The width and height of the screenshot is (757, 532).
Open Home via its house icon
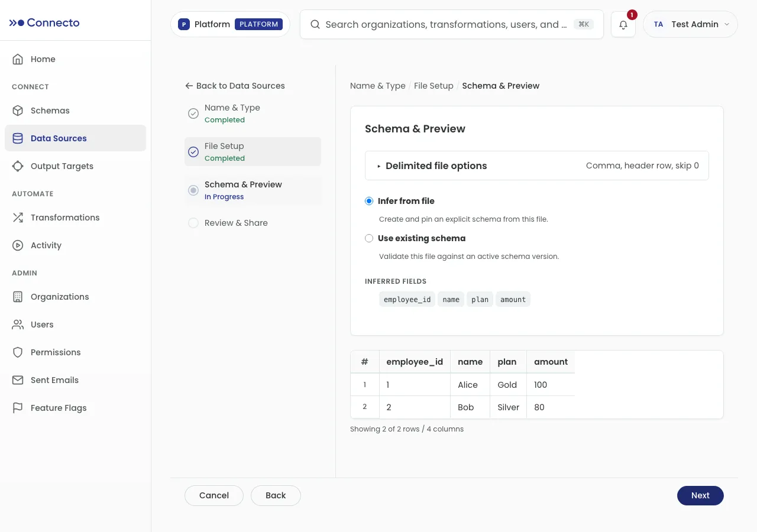[18, 59]
